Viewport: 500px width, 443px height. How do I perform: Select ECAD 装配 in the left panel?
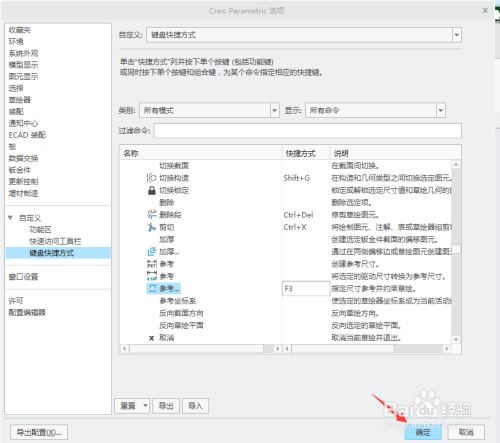[x=27, y=135]
